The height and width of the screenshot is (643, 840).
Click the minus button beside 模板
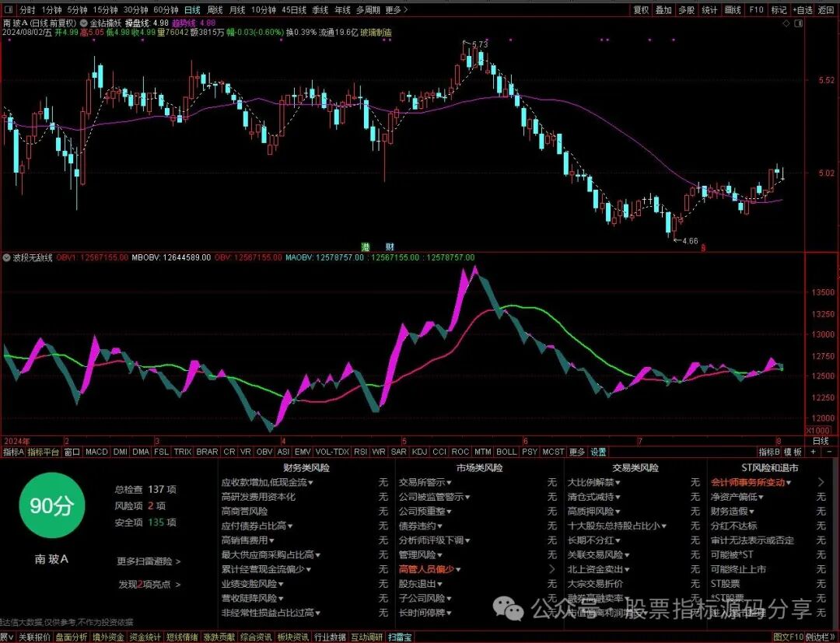[829, 452]
